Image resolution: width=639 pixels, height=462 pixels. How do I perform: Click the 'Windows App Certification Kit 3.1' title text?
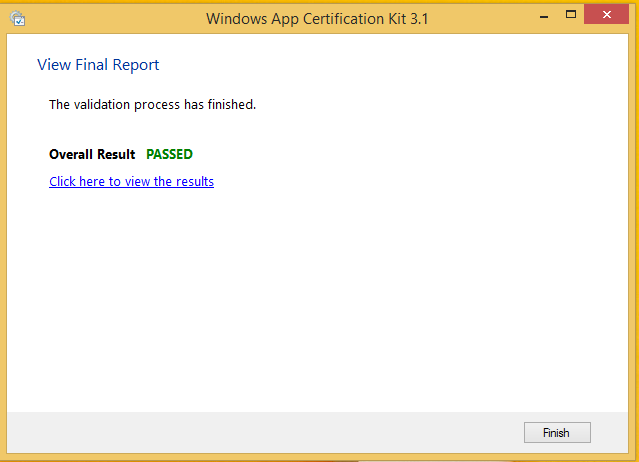317,19
